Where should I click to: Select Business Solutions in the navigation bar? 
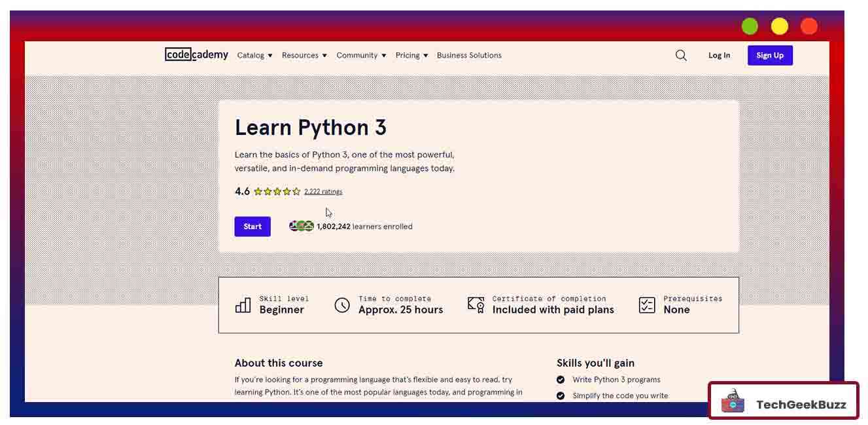click(469, 55)
